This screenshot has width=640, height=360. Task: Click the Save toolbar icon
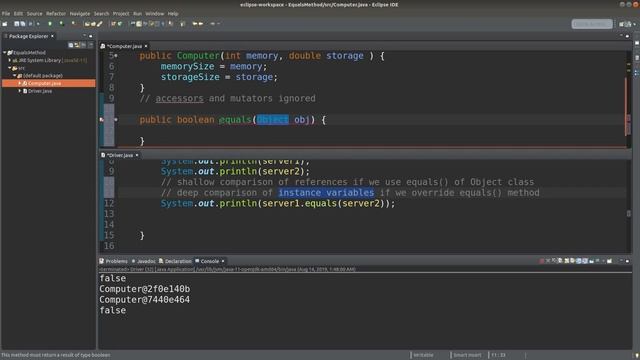tap(17, 24)
